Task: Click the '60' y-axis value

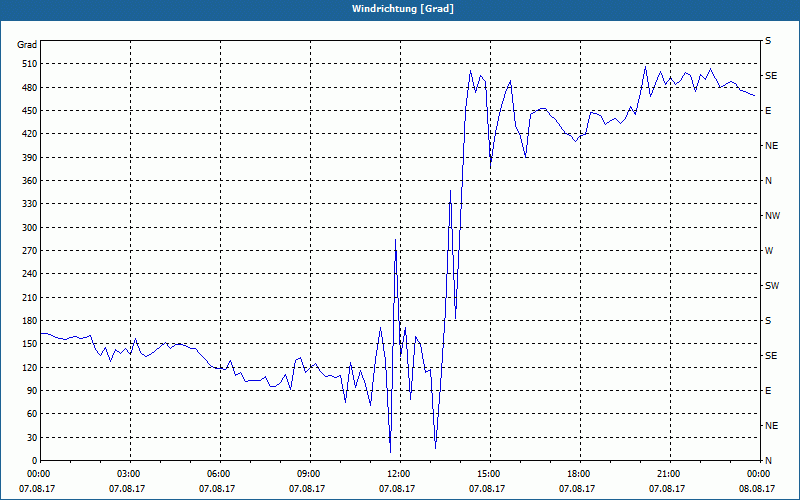Action: tap(32, 414)
